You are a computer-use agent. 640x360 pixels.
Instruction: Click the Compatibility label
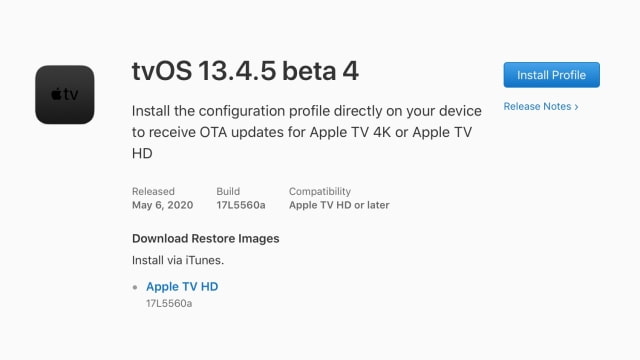pyautogui.click(x=320, y=191)
